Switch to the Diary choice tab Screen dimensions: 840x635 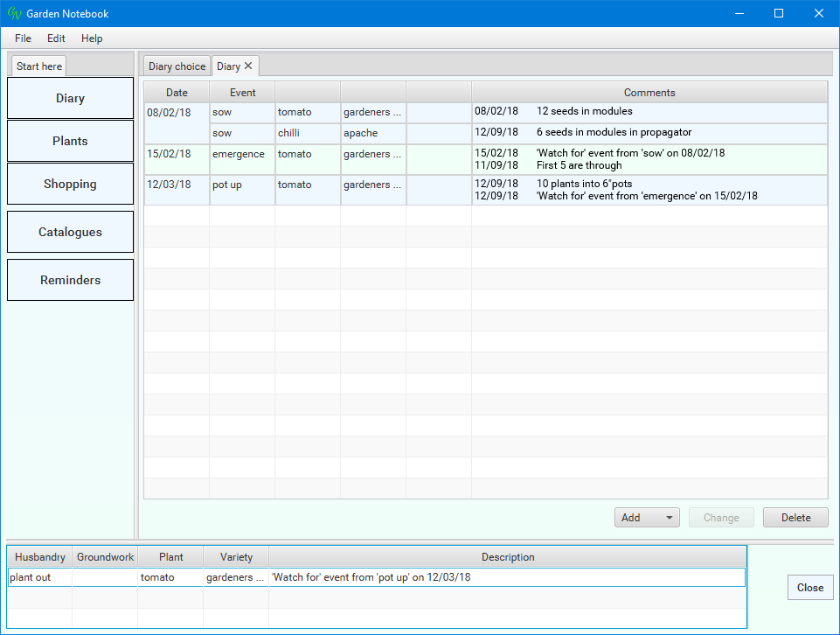pyautogui.click(x=177, y=66)
